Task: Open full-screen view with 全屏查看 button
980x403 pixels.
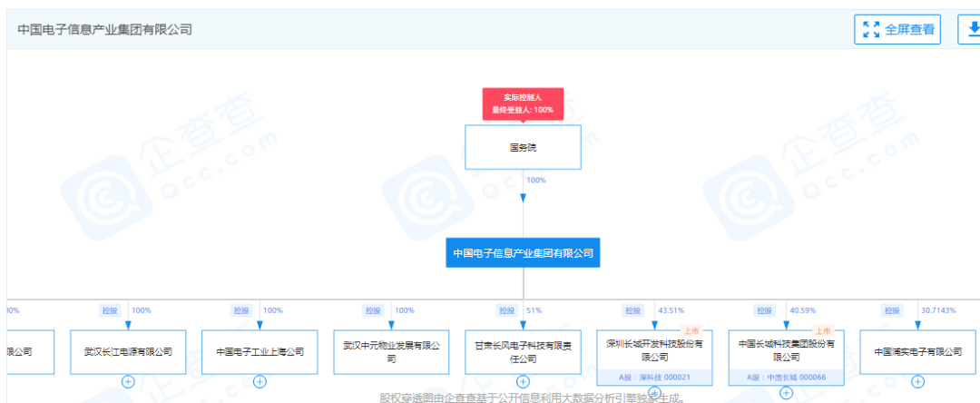Action: click(897, 29)
